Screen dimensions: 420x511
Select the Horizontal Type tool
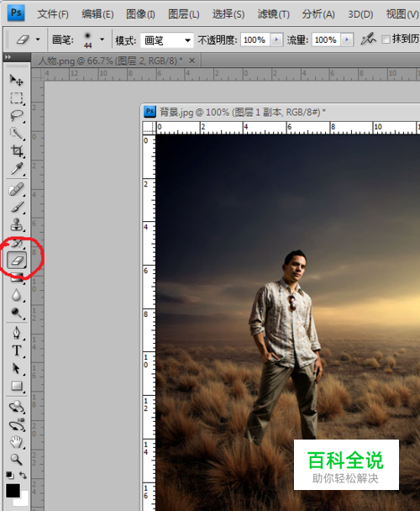16,350
